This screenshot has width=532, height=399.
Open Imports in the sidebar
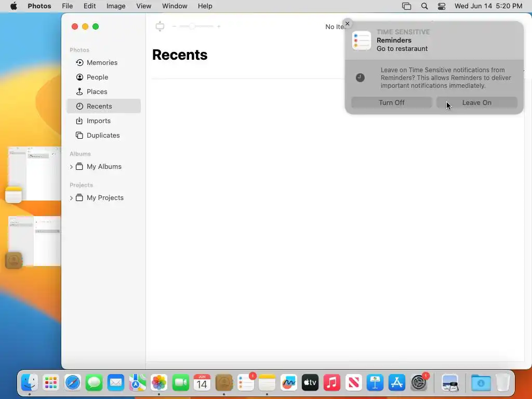(x=104, y=121)
